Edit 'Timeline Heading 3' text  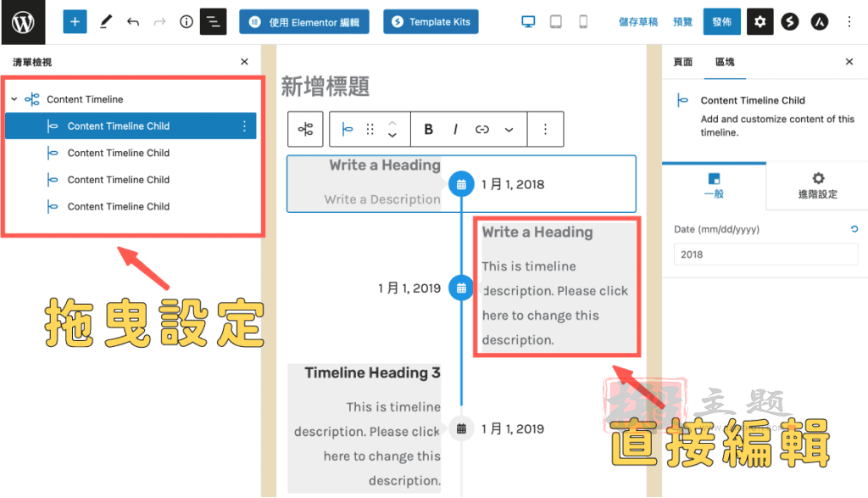(x=373, y=372)
